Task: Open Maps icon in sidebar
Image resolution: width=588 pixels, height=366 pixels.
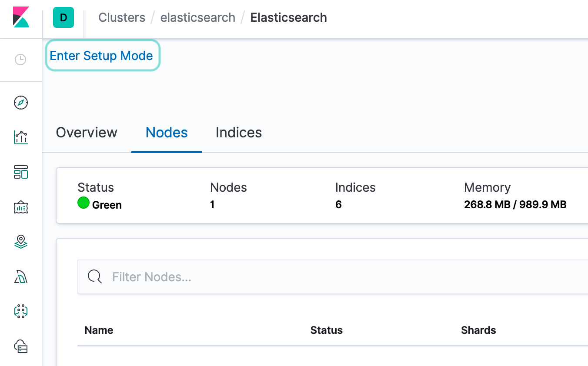Action: pos(21,242)
